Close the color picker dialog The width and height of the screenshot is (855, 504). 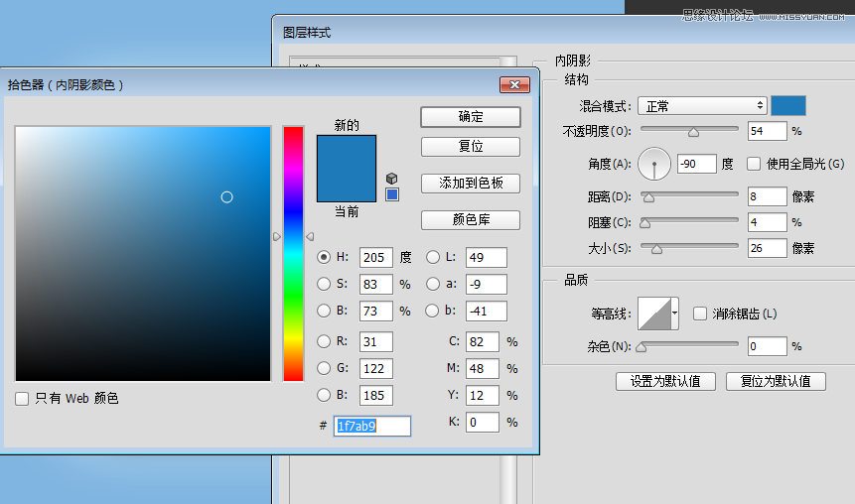point(514,85)
